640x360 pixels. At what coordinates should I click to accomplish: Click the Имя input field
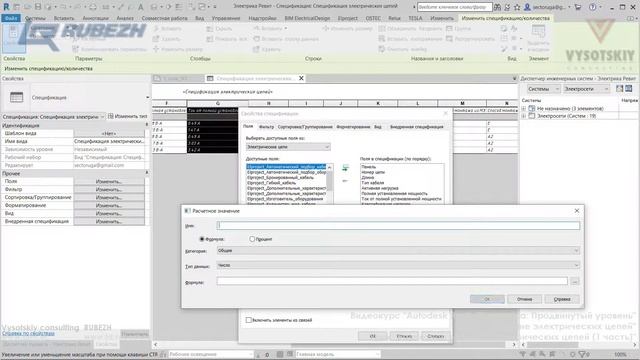pos(398,225)
